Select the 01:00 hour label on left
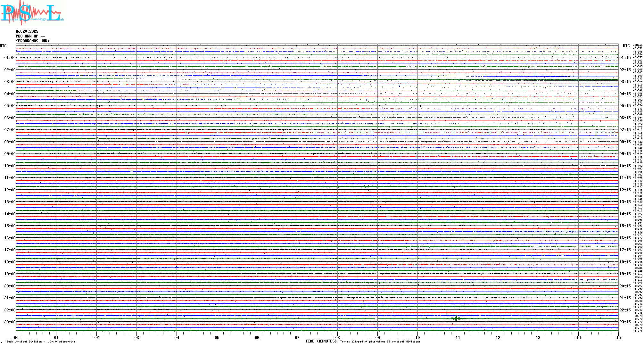Screen dimensions: 644x346 (10, 58)
